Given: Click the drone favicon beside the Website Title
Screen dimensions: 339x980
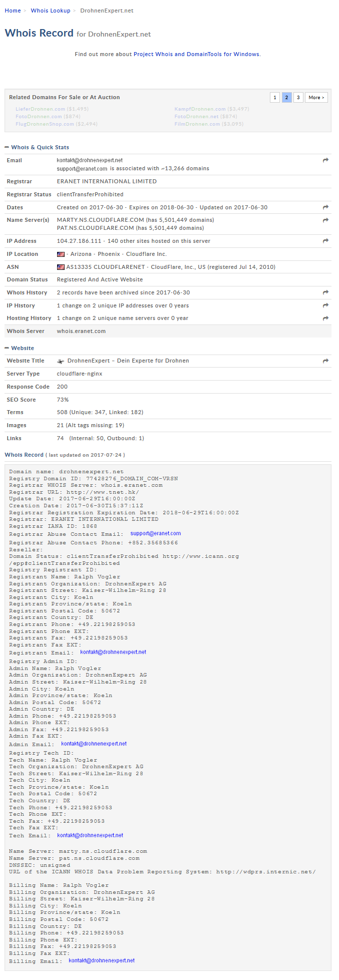Looking at the screenshot, I should tap(61, 361).
